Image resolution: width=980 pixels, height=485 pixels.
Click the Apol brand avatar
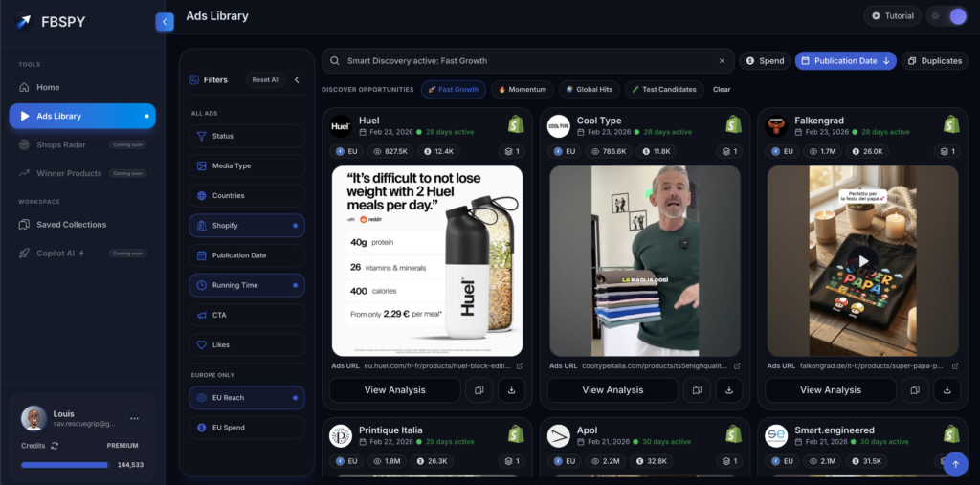tap(559, 436)
